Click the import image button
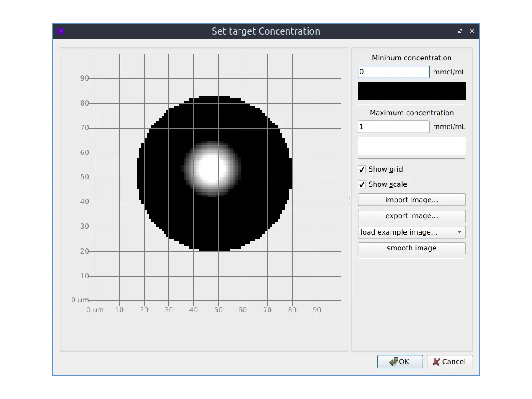The image size is (532, 399). (412, 200)
